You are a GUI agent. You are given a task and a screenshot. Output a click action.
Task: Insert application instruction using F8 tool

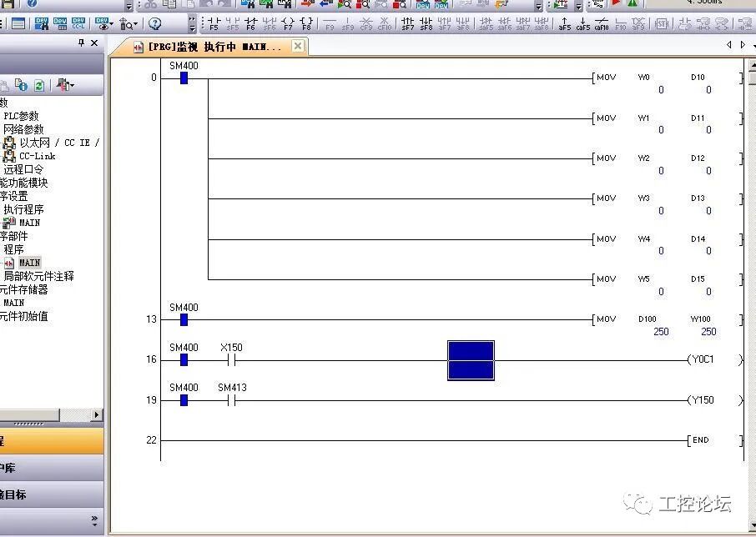tap(306, 23)
